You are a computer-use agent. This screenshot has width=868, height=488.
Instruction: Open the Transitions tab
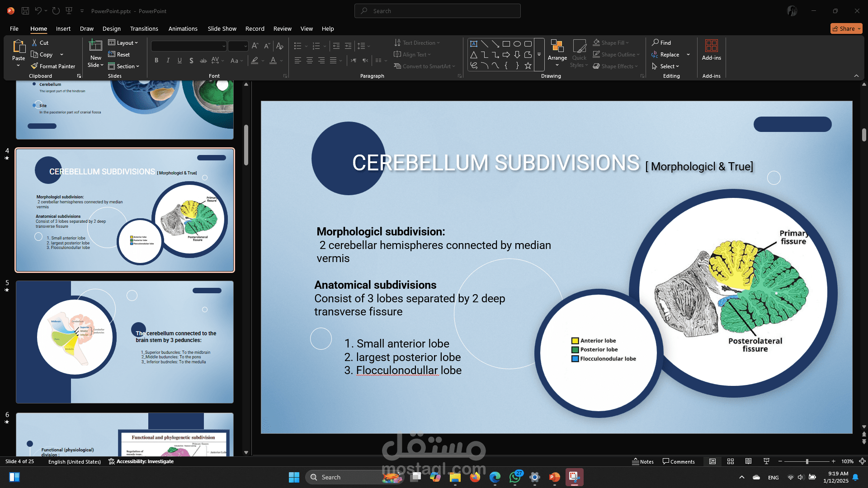(x=144, y=28)
